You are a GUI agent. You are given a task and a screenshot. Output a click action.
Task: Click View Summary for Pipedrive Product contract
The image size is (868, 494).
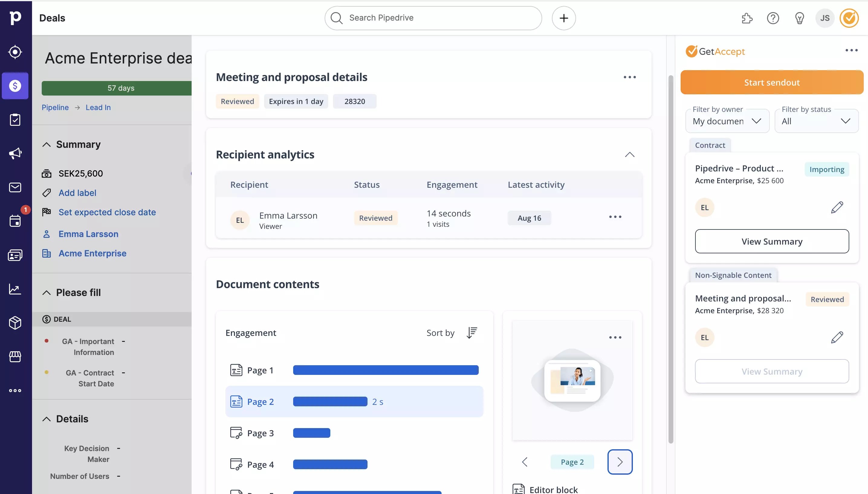(771, 241)
